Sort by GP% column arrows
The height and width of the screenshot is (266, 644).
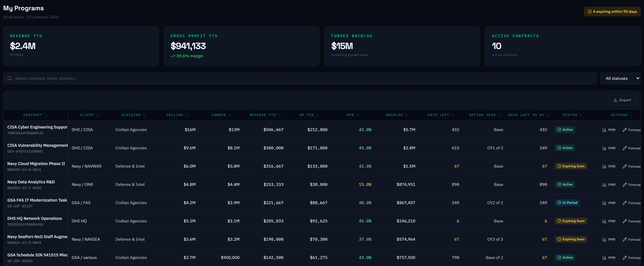coord(357,115)
